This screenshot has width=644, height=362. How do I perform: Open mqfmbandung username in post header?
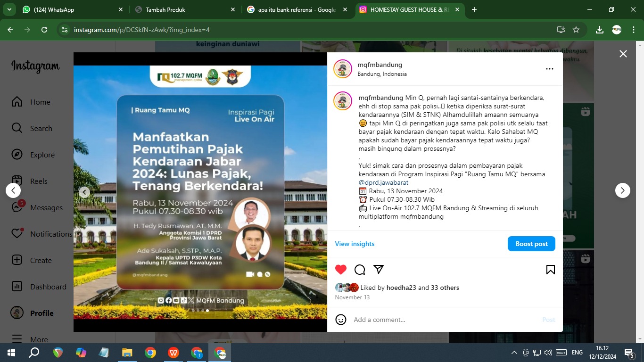coord(380,65)
